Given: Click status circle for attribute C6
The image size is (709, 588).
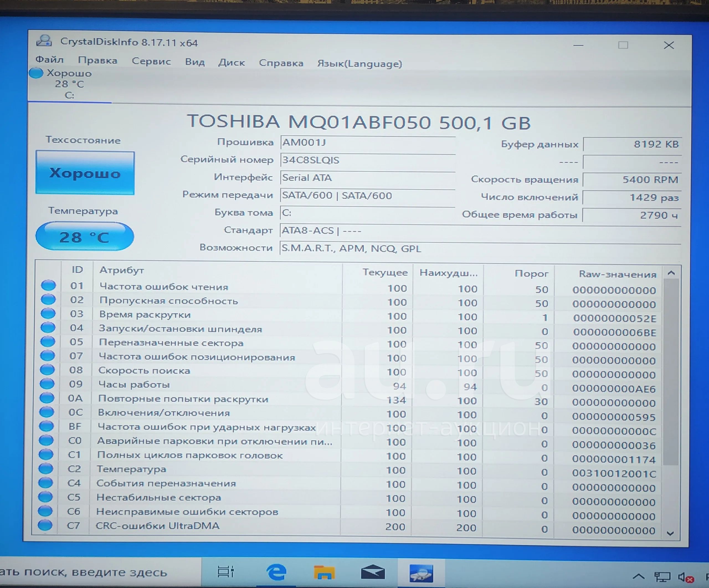Looking at the screenshot, I should tap(45, 511).
